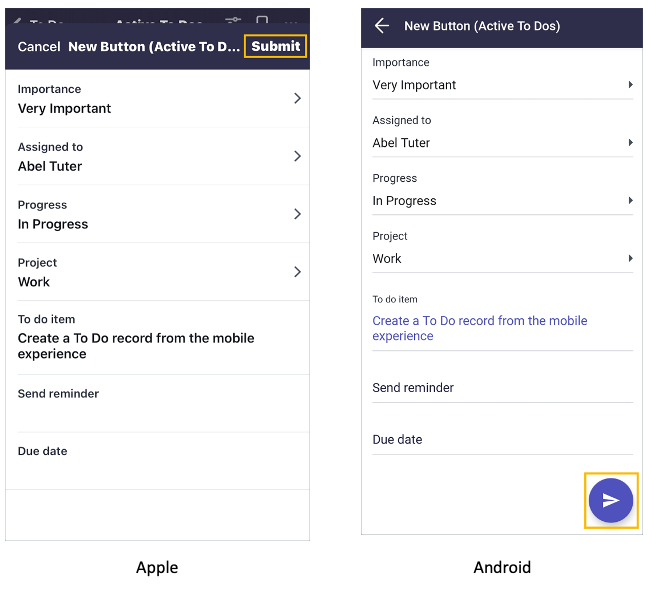Tap the Send reminder row on Apple
Screen dimensions: 648x589
(x=157, y=403)
